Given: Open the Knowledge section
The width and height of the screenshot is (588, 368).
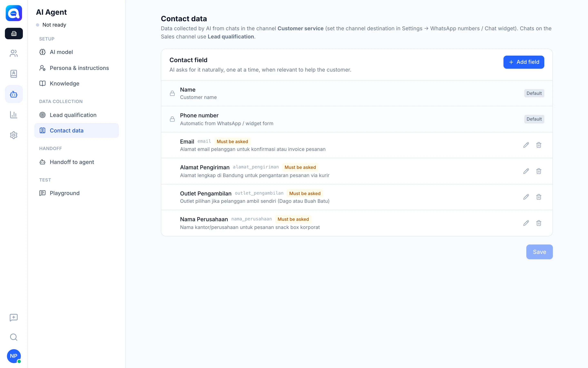Looking at the screenshot, I should pyautogui.click(x=77, y=83).
